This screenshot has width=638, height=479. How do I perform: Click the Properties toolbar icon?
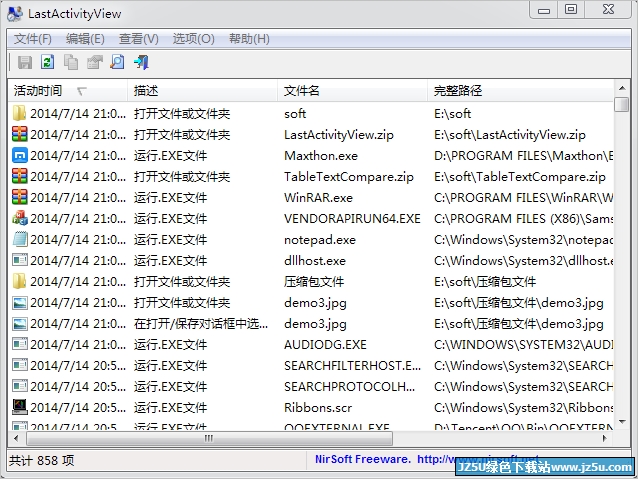pyautogui.click(x=94, y=62)
